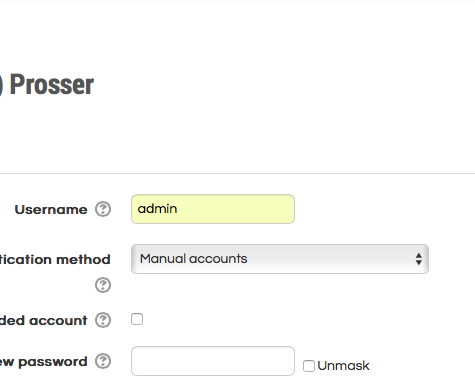
Task: Tick the suspended account checkbox
Action: [137, 319]
